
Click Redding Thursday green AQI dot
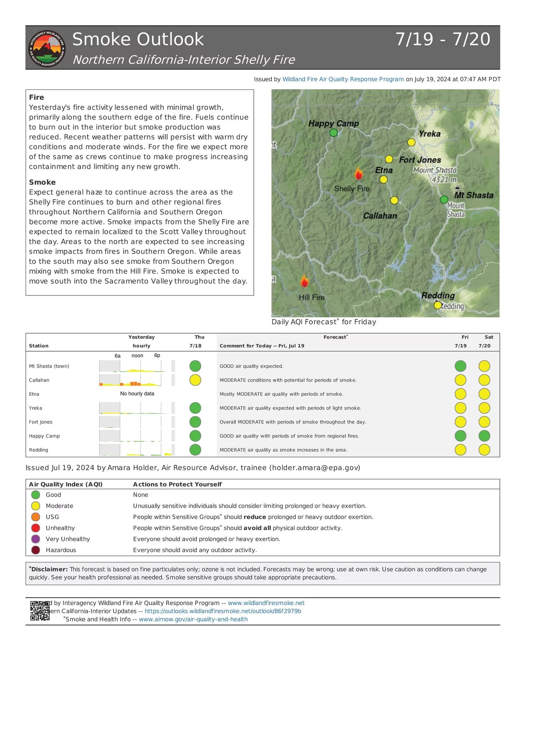tap(195, 450)
